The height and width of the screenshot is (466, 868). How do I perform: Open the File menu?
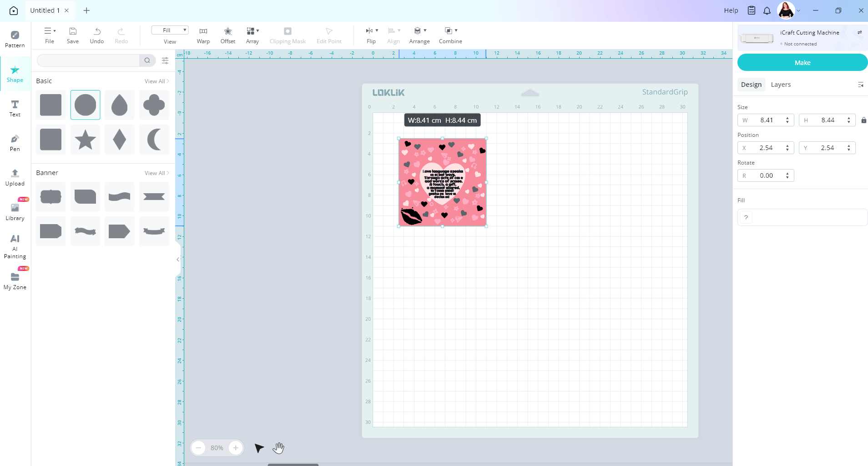[50, 35]
